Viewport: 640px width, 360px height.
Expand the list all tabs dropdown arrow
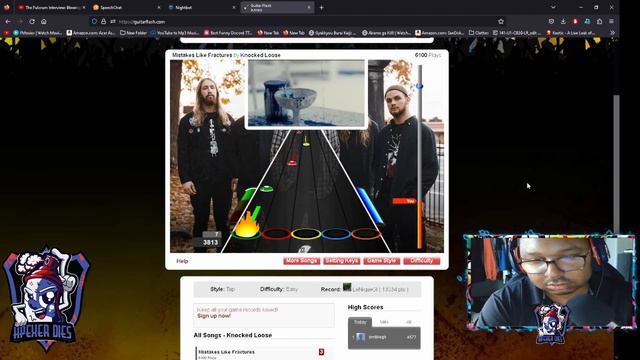pos(553,7)
